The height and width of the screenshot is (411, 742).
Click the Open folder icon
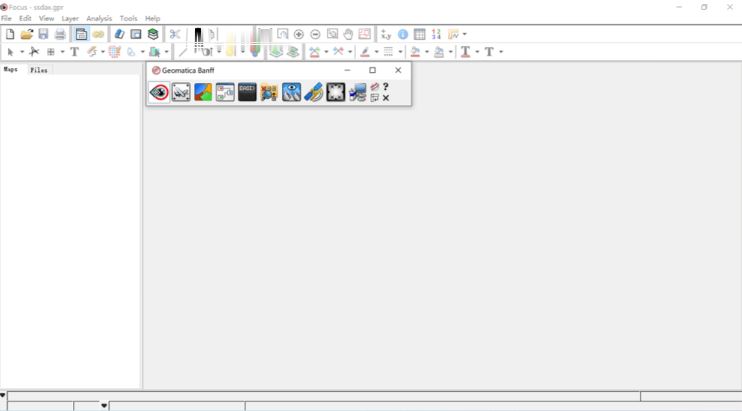27,35
